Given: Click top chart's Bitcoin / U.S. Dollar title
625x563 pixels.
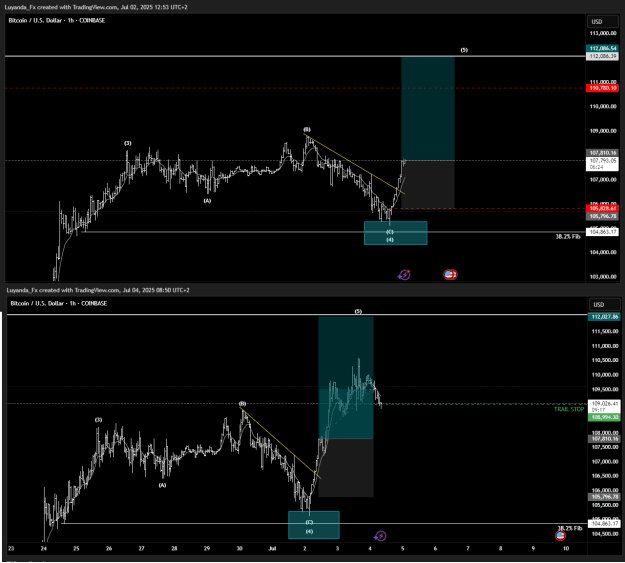Looking at the screenshot, I should click(57, 20).
